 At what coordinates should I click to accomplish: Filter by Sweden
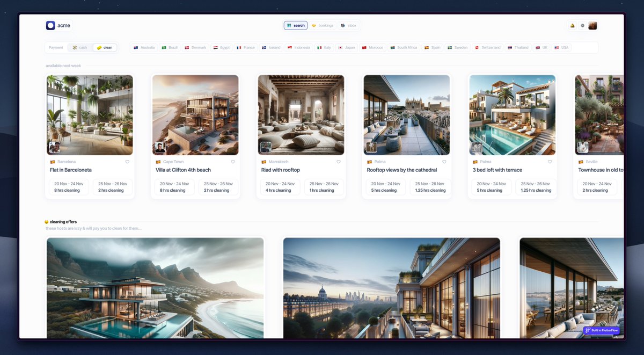point(458,47)
